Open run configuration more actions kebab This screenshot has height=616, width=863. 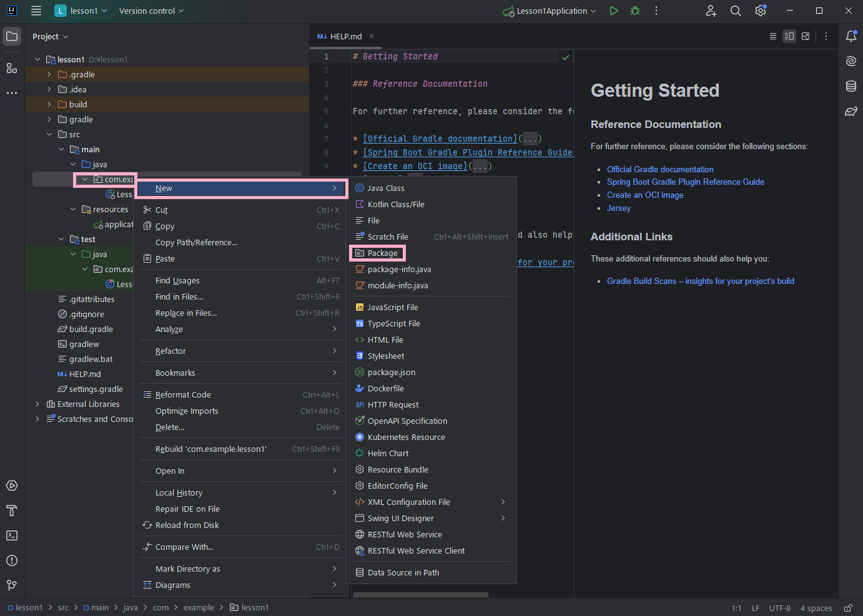point(656,11)
